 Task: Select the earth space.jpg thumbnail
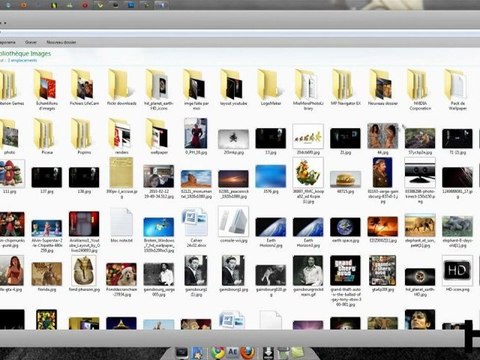[345, 227]
